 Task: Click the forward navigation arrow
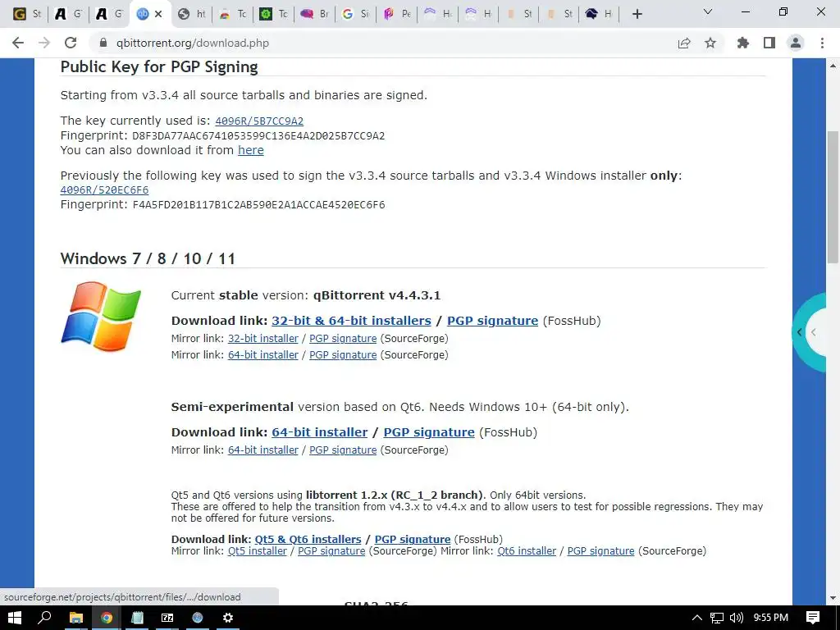click(44, 43)
